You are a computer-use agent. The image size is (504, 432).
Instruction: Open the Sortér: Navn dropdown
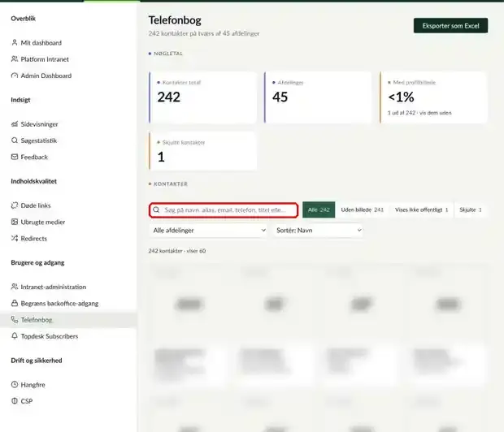[x=318, y=231]
